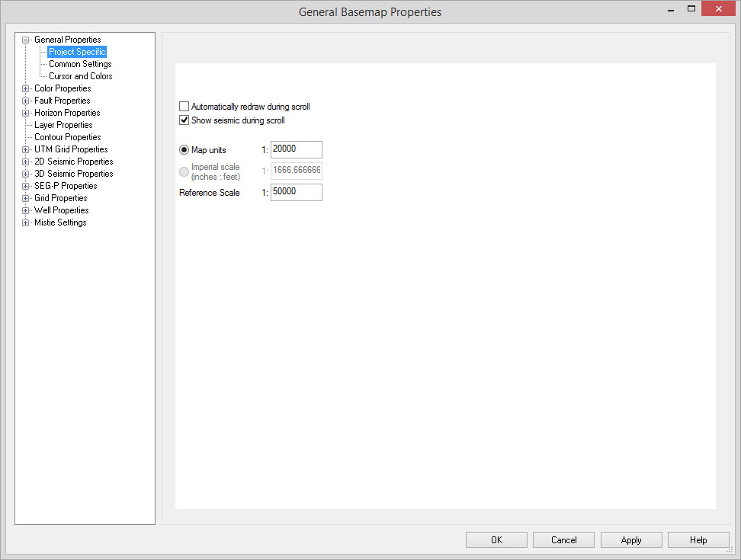Select the Map units radio button
This screenshot has height=560, width=741.
click(x=184, y=149)
